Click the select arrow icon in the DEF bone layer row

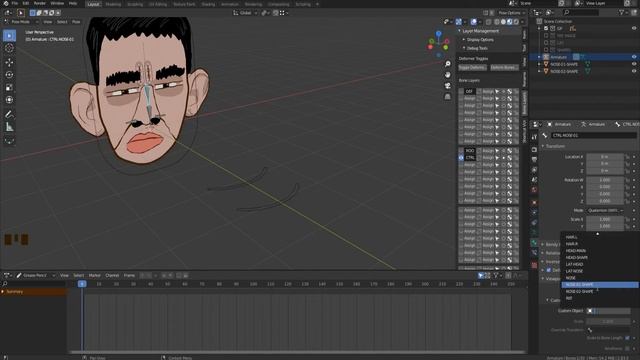pyautogui.click(x=497, y=91)
